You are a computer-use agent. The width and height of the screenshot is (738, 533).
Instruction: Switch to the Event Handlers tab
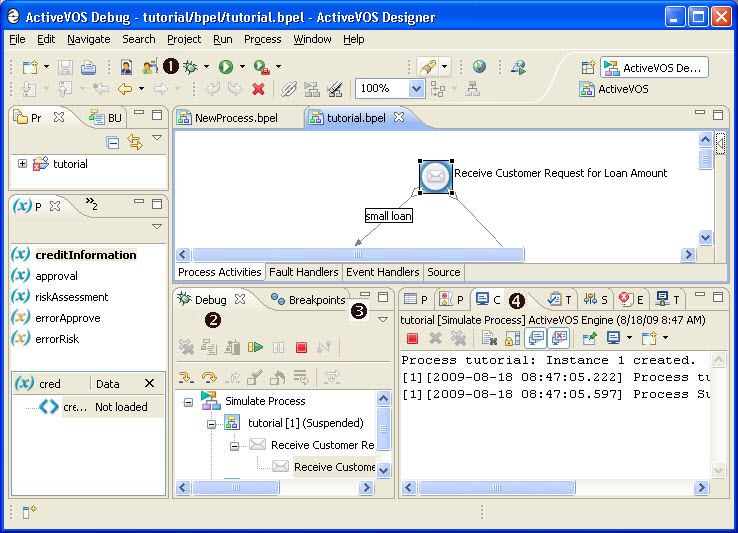tap(383, 272)
